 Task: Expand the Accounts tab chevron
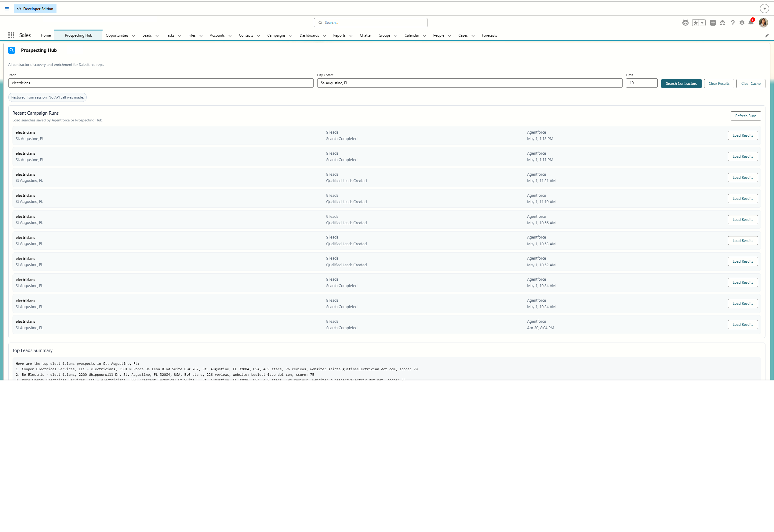click(230, 36)
